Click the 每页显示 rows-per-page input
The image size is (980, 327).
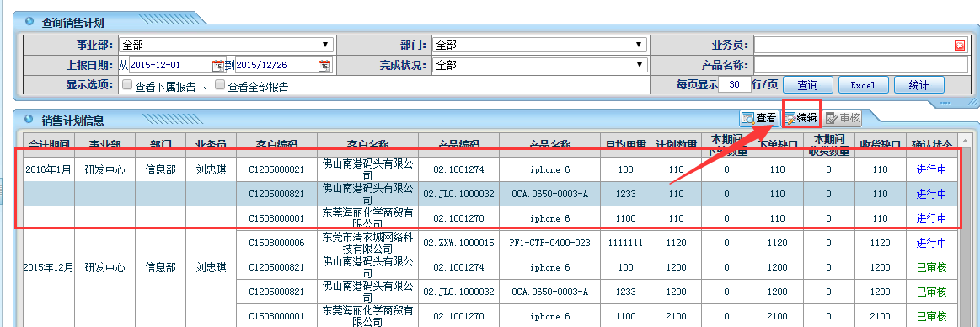[x=735, y=85]
